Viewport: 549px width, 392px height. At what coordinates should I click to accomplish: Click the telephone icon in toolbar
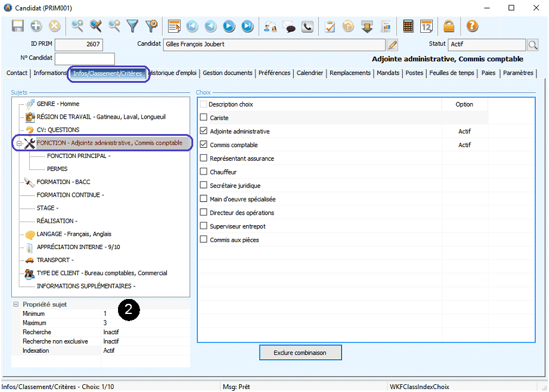tap(307, 26)
